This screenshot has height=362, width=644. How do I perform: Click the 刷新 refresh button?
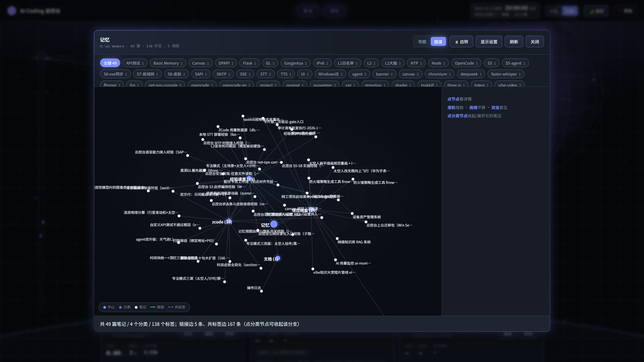tap(514, 42)
